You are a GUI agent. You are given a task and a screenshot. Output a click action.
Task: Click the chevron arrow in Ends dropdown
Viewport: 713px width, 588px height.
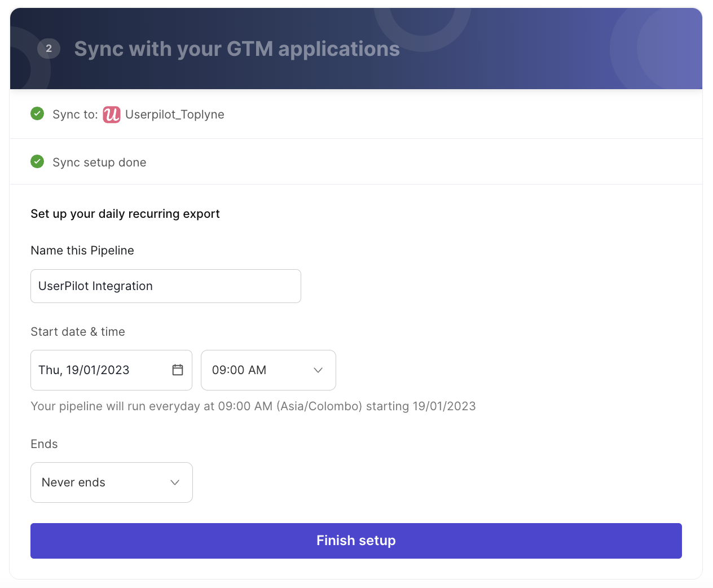[x=175, y=482]
